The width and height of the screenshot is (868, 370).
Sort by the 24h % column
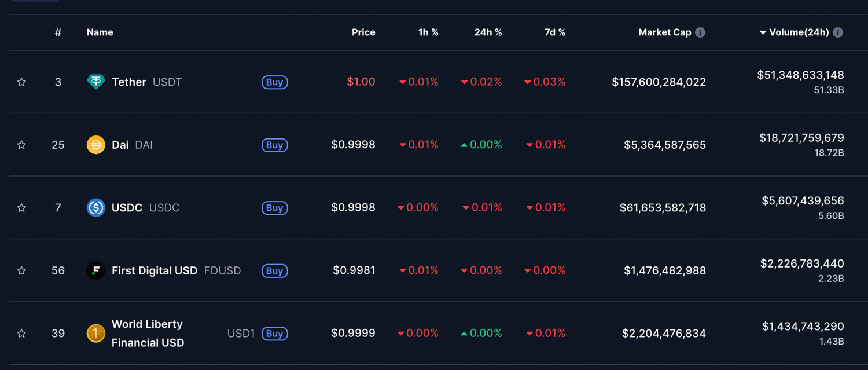[488, 32]
